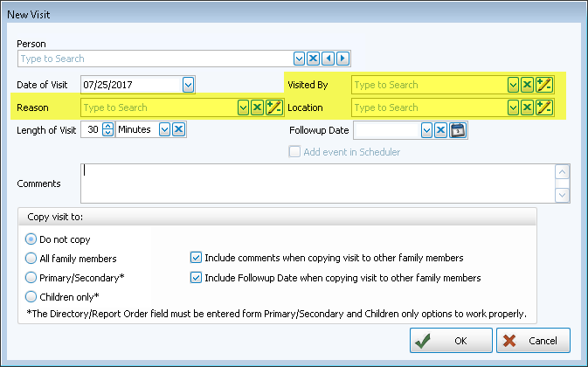Clear the Length of Visit field
Screen dimensions: 588x367
tap(178, 129)
